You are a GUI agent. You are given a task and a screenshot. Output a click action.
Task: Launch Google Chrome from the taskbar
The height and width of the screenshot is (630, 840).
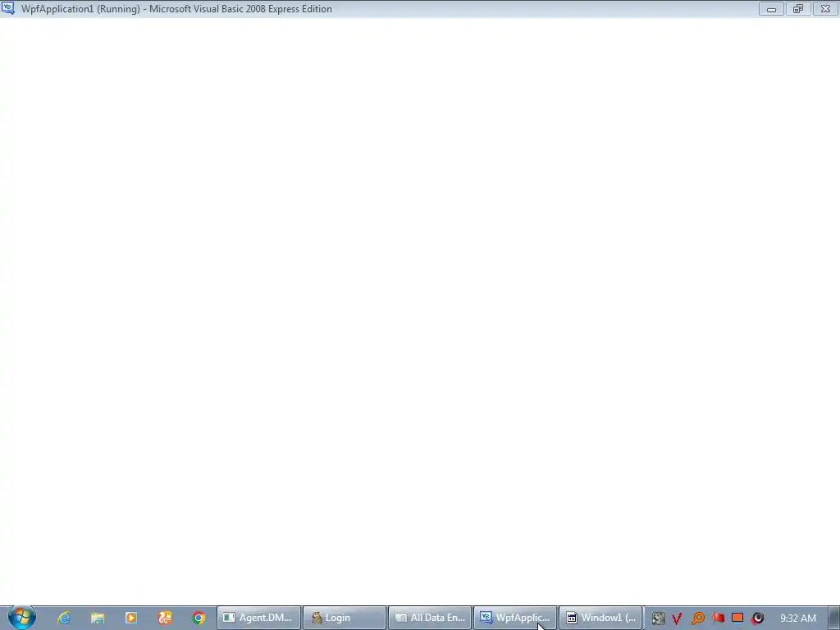pyautogui.click(x=199, y=618)
